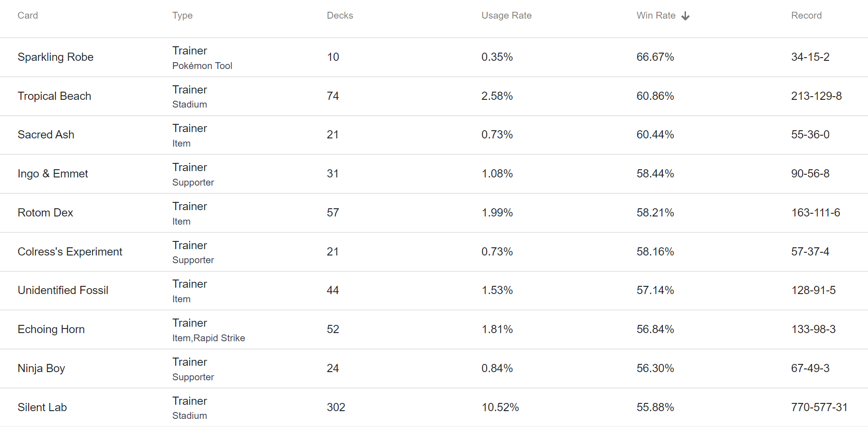Screen dimensions: 868x427
Task: Select the Sacred Ash card row
Action: coord(434,135)
